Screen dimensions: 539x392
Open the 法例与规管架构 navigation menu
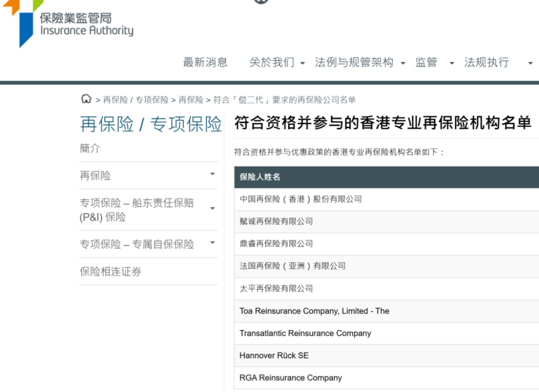[x=354, y=62]
